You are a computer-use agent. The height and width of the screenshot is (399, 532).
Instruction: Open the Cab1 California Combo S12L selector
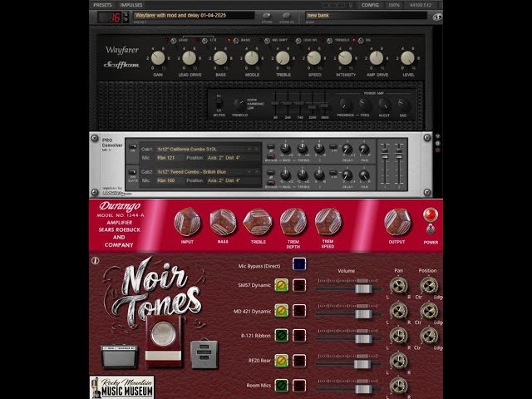click(200, 150)
